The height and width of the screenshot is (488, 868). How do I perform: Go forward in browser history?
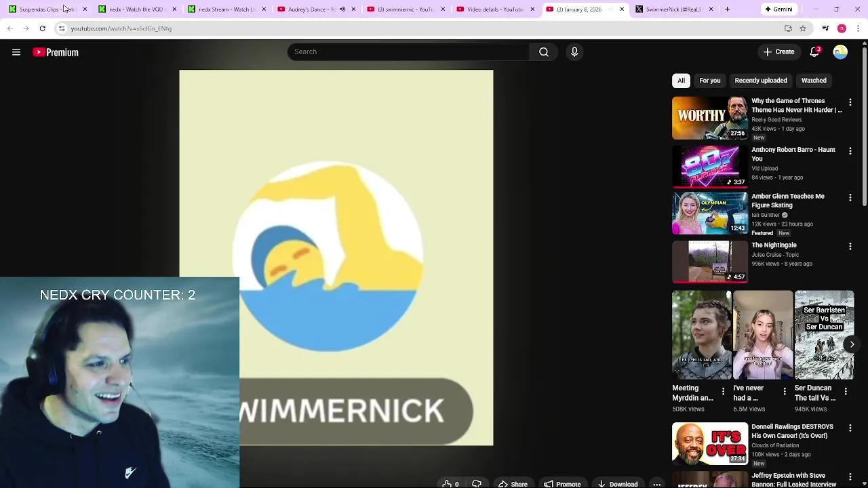click(26, 28)
